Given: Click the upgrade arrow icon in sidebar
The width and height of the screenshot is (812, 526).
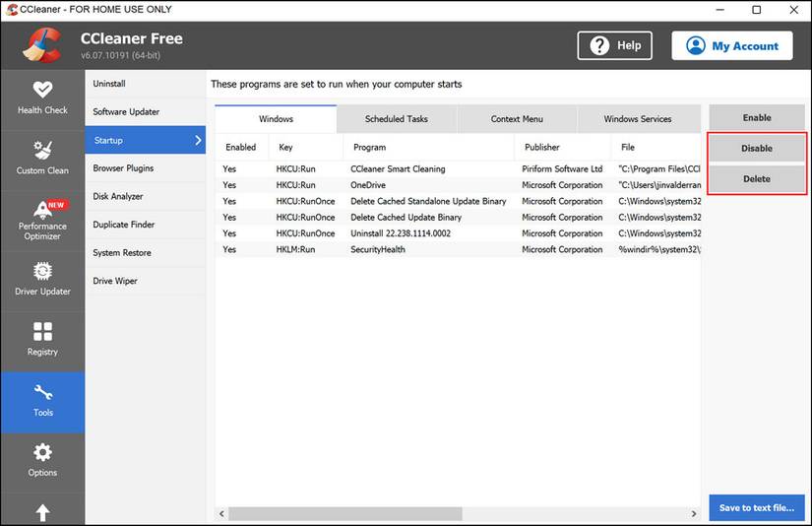Looking at the screenshot, I should [x=42, y=512].
